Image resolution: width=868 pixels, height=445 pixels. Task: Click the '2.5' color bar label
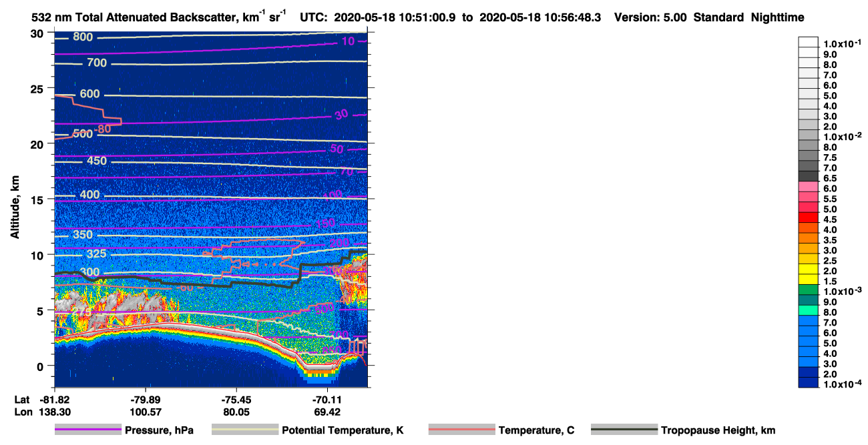click(x=829, y=260)
